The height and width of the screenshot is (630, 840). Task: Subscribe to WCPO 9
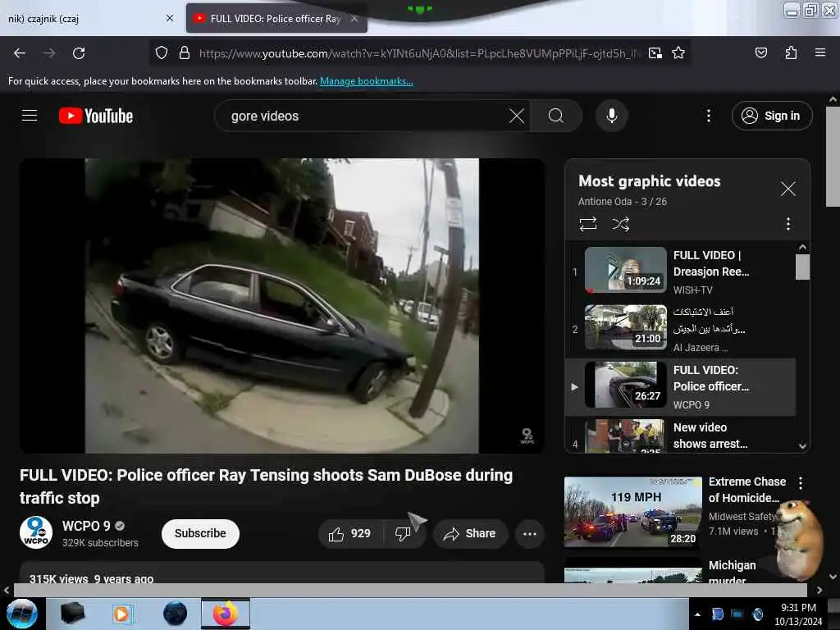click(200, 533)
